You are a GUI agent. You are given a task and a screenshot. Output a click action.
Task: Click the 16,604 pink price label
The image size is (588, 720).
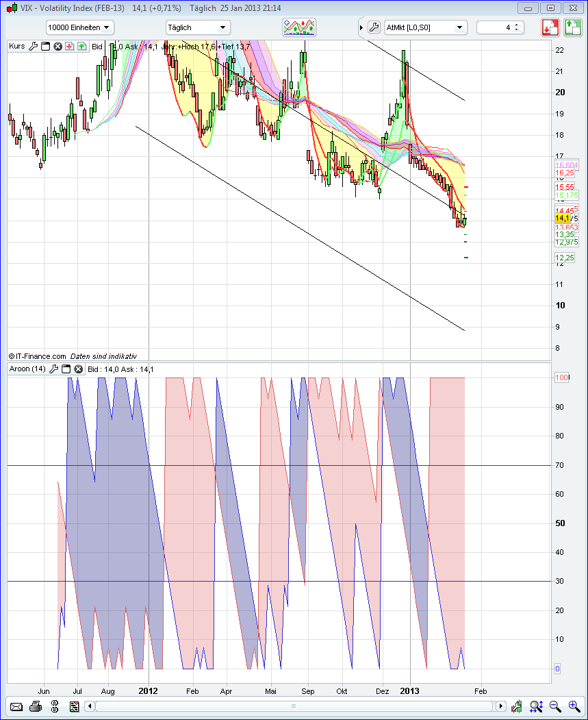click(567, 165)
